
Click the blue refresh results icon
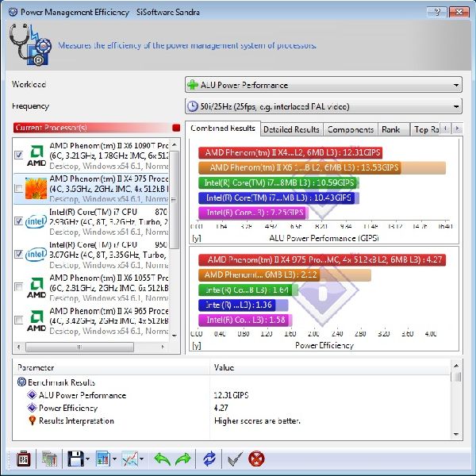pos(209,459)
